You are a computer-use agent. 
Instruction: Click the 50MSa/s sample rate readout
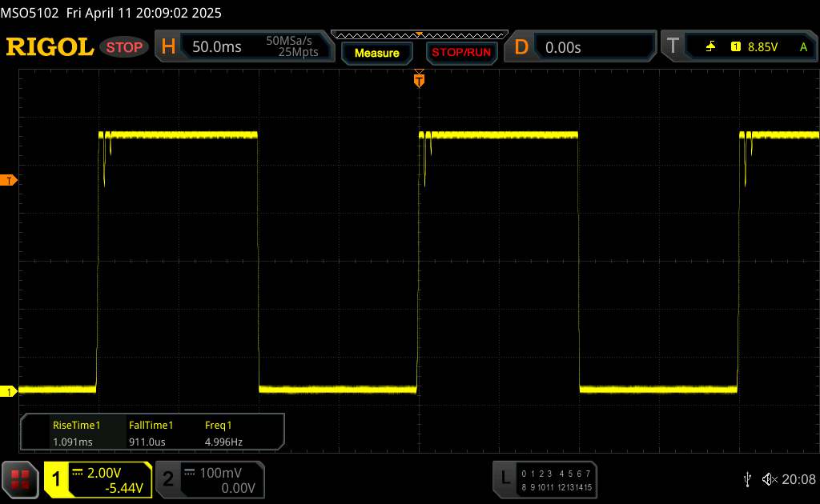pos(292,41)
